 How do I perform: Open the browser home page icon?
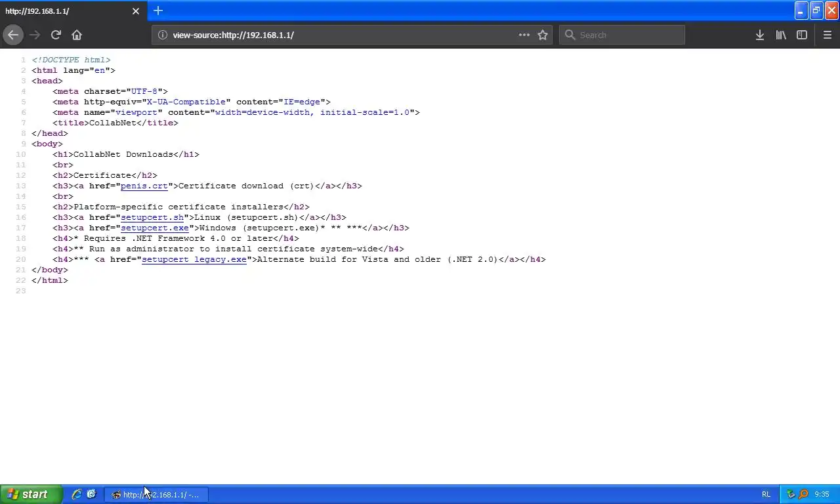click(x=77, y=35)
